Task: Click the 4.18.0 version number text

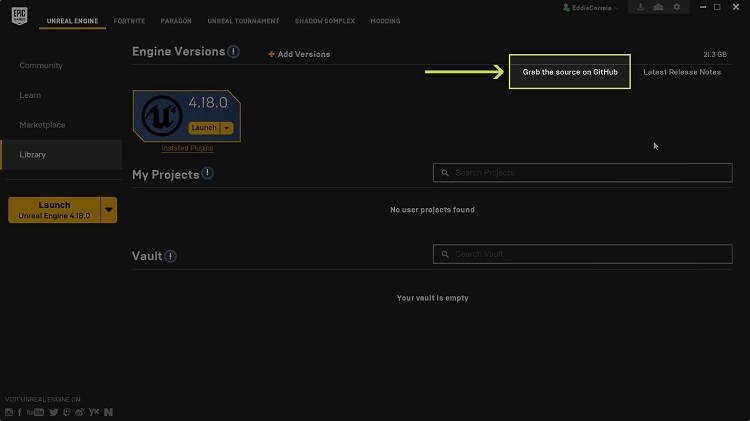Action: point(208,102)
